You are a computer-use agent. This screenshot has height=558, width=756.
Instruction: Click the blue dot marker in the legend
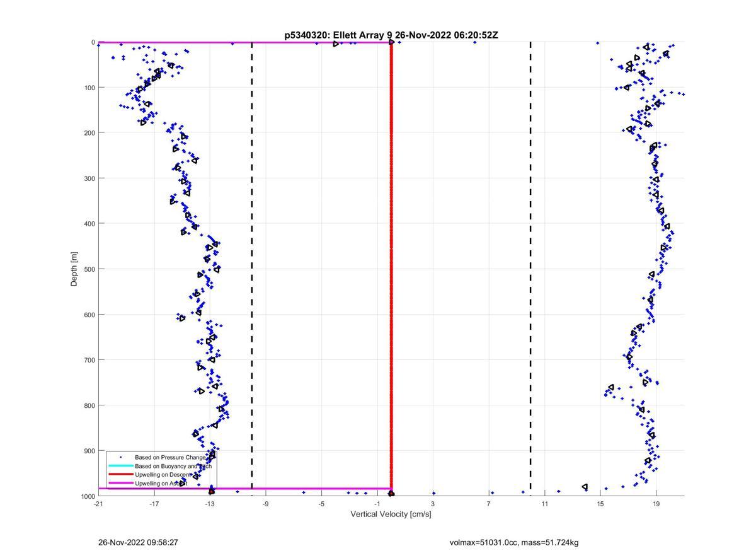pos(120,456)
